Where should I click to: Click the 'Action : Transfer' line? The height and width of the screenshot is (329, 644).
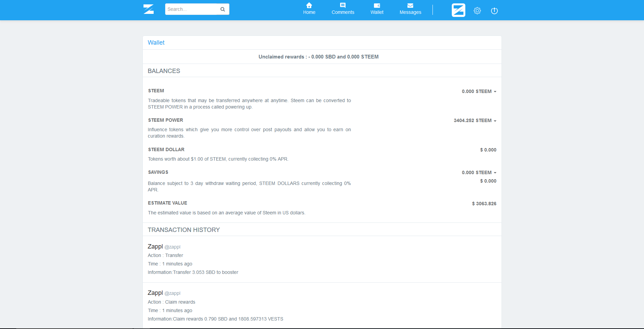point(165,256)
